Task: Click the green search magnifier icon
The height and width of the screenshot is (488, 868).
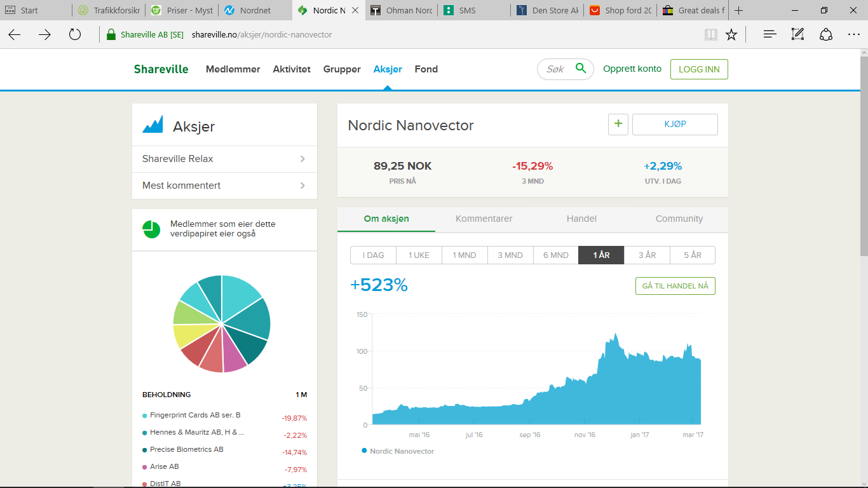Action: [580, 69]
